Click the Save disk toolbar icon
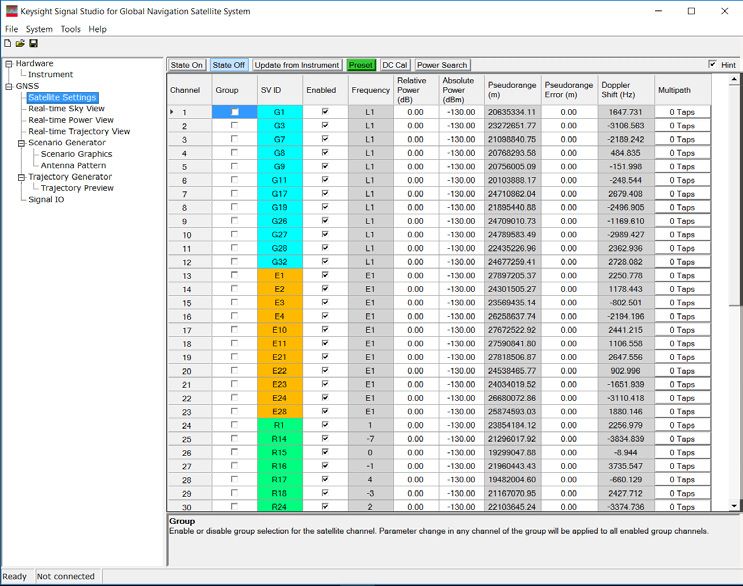Viewport: 743px width, 586px height. 33,44
